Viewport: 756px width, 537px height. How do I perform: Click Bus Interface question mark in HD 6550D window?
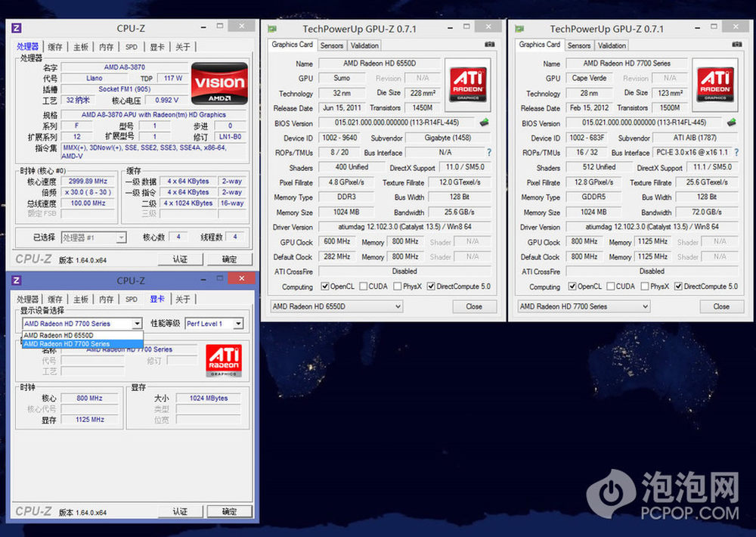pos(489,153)
